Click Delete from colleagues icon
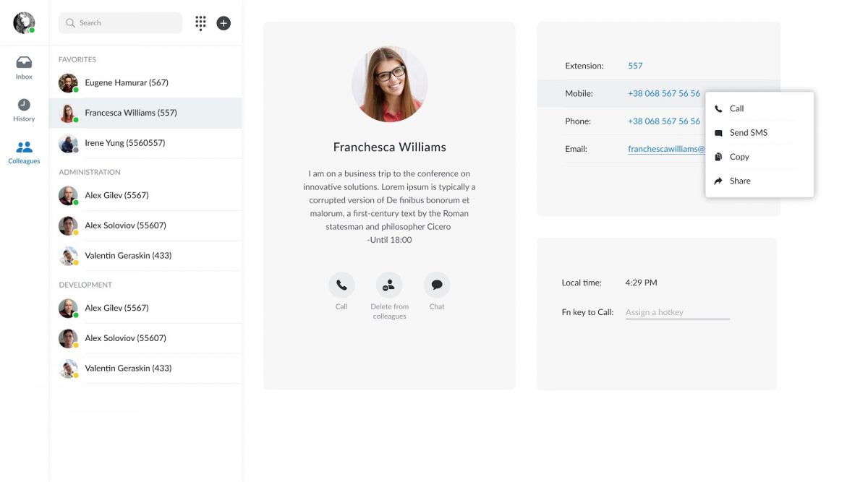The height and width of the screenshot is (482, 868). 389,285
